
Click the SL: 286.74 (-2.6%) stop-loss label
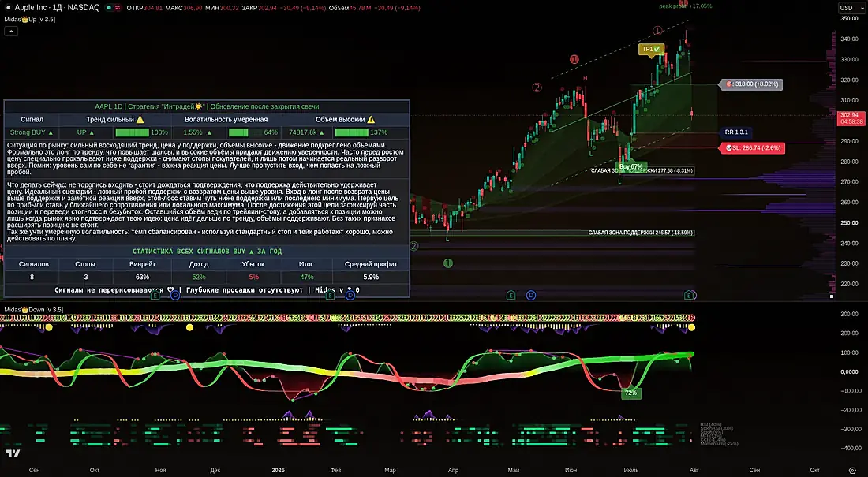[752, 148]
